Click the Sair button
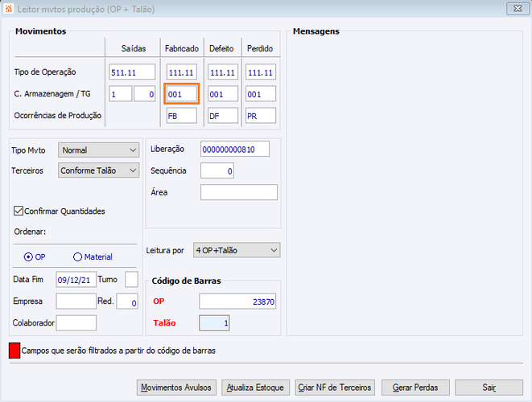This screenshot has width=532, height=402. point(489,388)
